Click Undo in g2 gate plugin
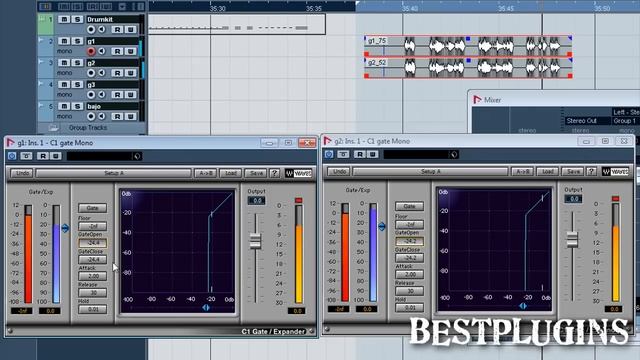The image size is (640, 360). coord(339,171)
